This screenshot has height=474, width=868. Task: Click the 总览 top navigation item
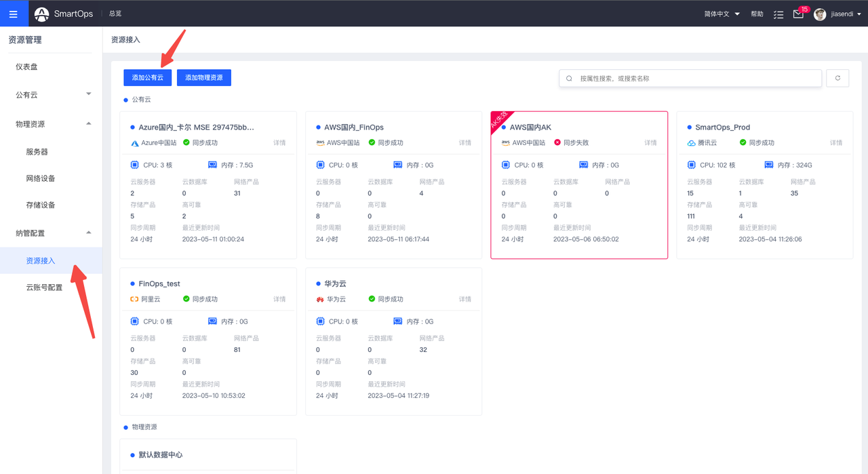coord(115,14)
